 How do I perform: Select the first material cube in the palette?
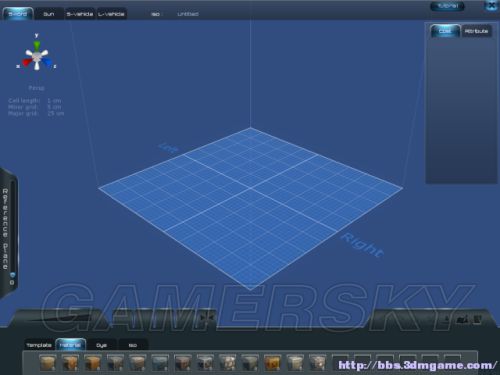(47, 363)
